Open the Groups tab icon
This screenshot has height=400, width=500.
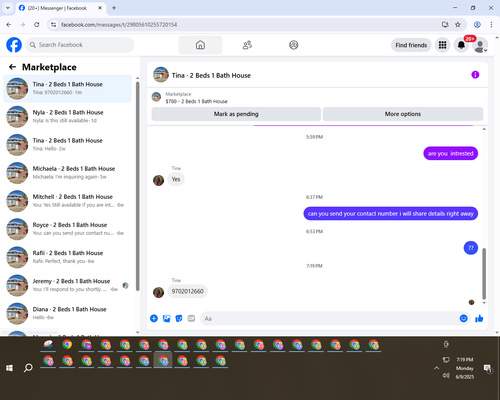coord(294,45)
